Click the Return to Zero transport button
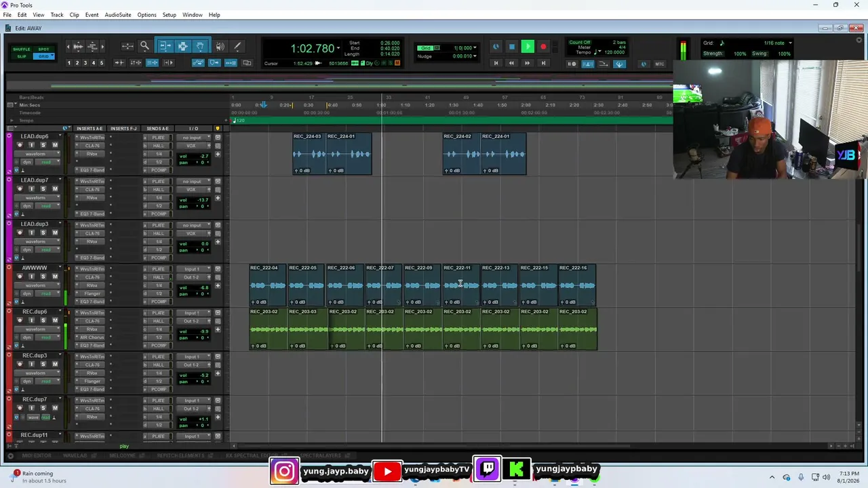 (x=496, y=63)
